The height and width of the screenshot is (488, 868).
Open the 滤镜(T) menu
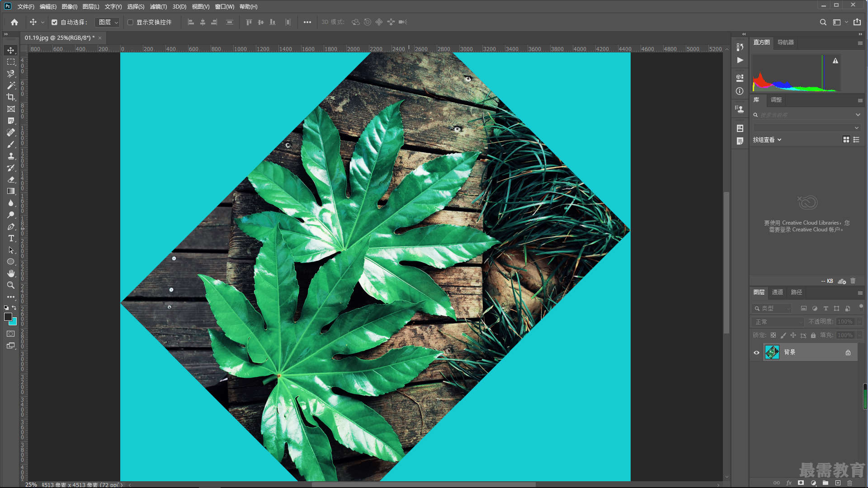[158, 6]
